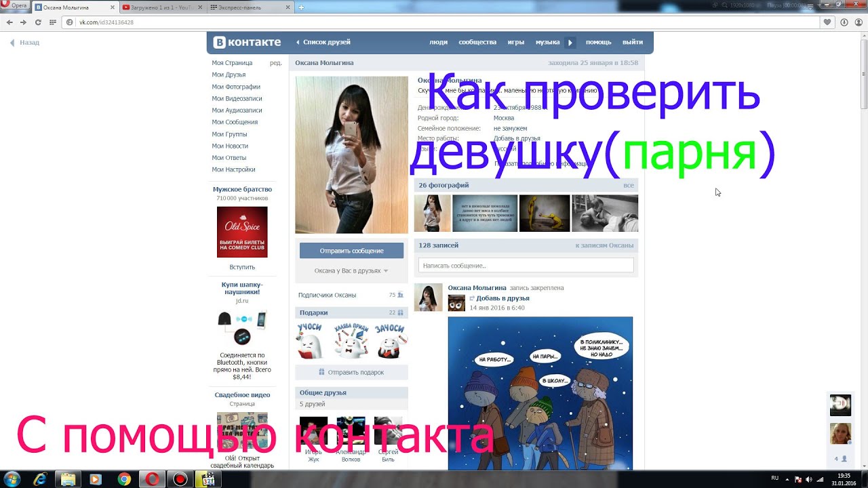Click the header music player play button
This screenshot has height=488, width=868.
570,42
